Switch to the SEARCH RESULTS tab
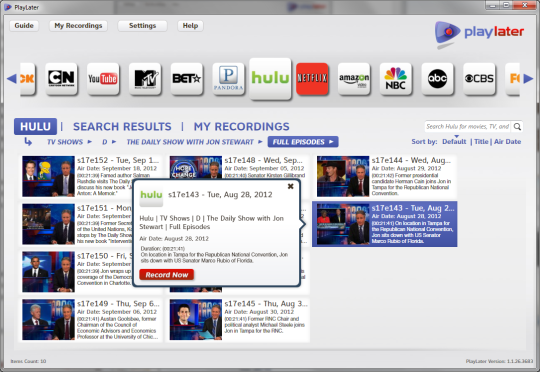 point(122,126)
